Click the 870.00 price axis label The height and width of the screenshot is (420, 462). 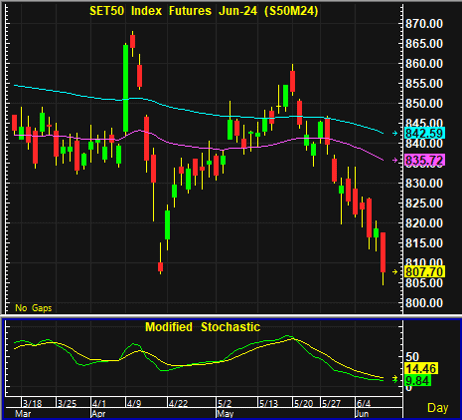(x=424, y=24)
